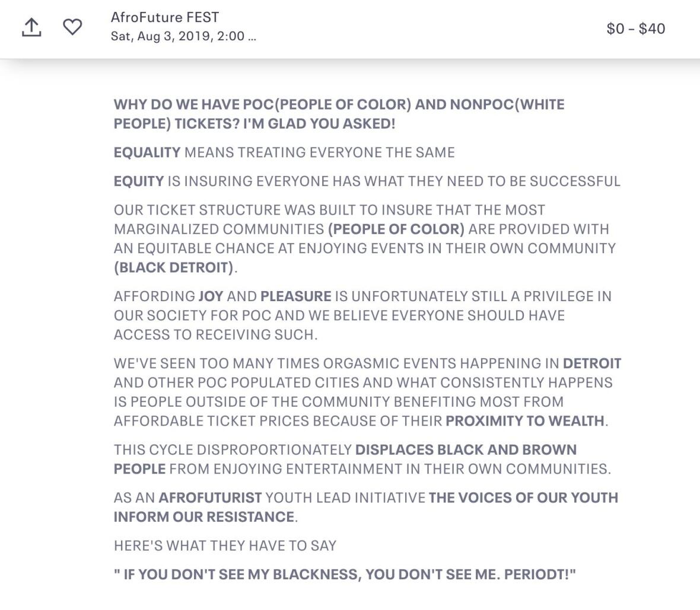The width and height of the screenshot is (700, 610).
Task: Click the bold "PROXIMITY TO WEALTH" phrase
Action: tap(525, 421)
